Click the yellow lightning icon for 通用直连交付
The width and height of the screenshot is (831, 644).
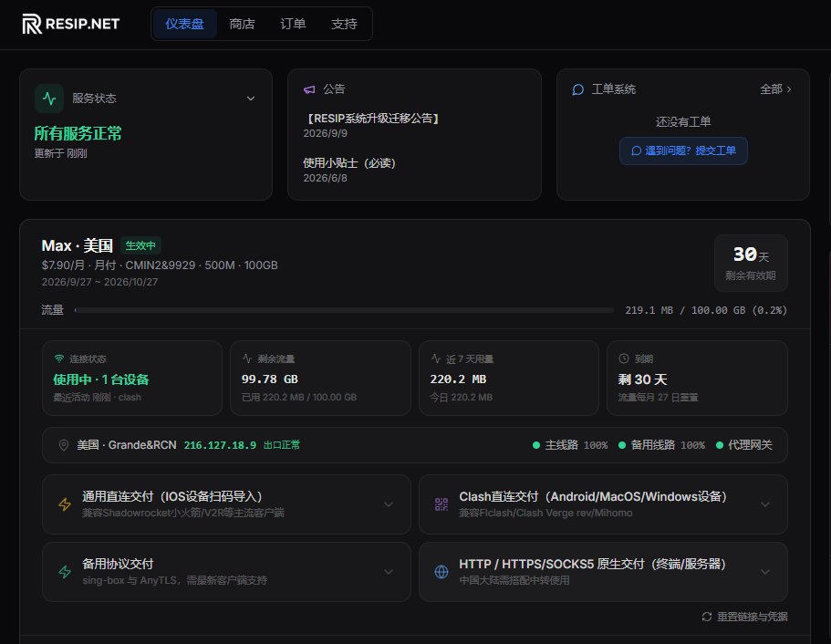click(65, 504)
